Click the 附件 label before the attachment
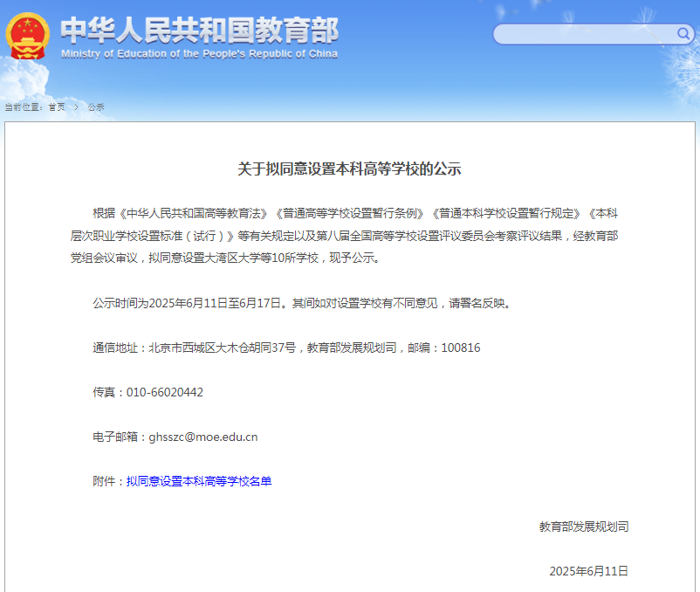700x592 pixels. coord(108,481)
